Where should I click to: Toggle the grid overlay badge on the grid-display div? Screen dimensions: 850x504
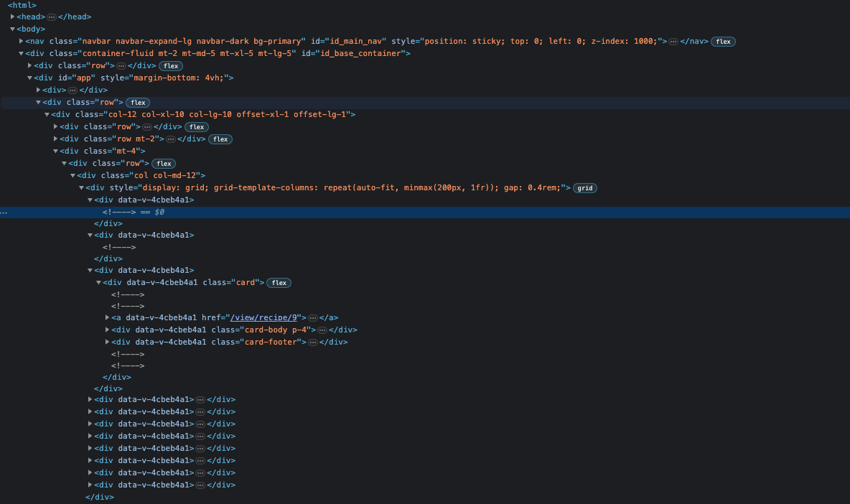585,187
